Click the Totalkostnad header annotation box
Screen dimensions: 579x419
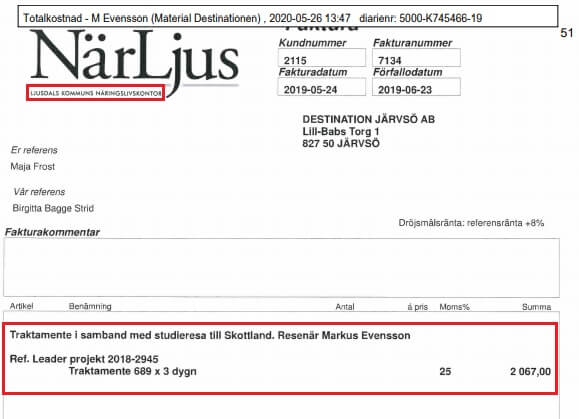pyautogui.click(x=288, y=17)
